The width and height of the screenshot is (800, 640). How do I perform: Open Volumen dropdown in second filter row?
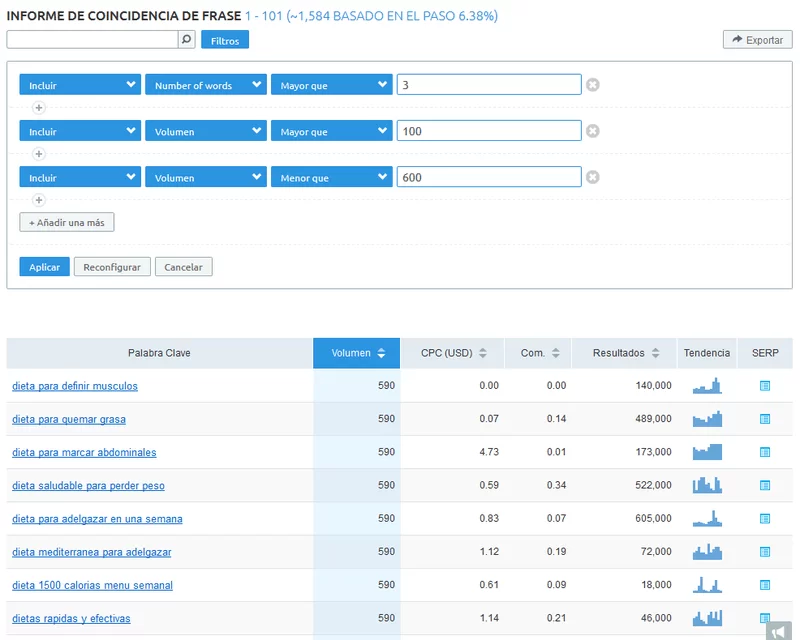click(x=206, y=131)
